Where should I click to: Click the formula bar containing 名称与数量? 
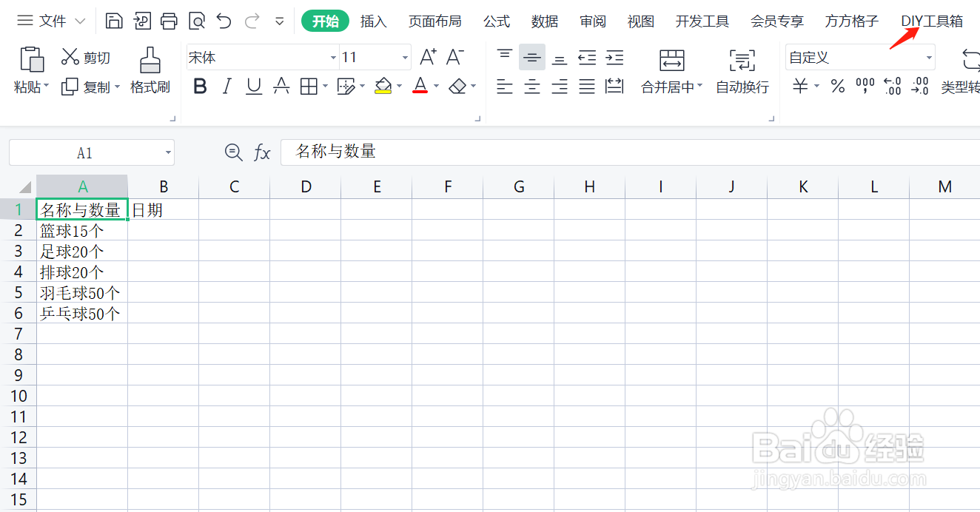click(630, 152)
